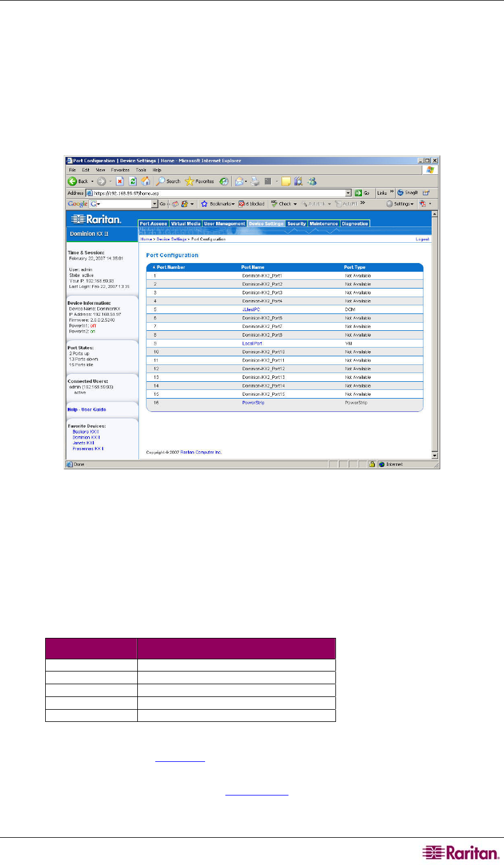Image resolution: width=504 pixels, height=865 pixels.
Task: Click the Device Settings breadcrumb link
Action: pos(172,239)
